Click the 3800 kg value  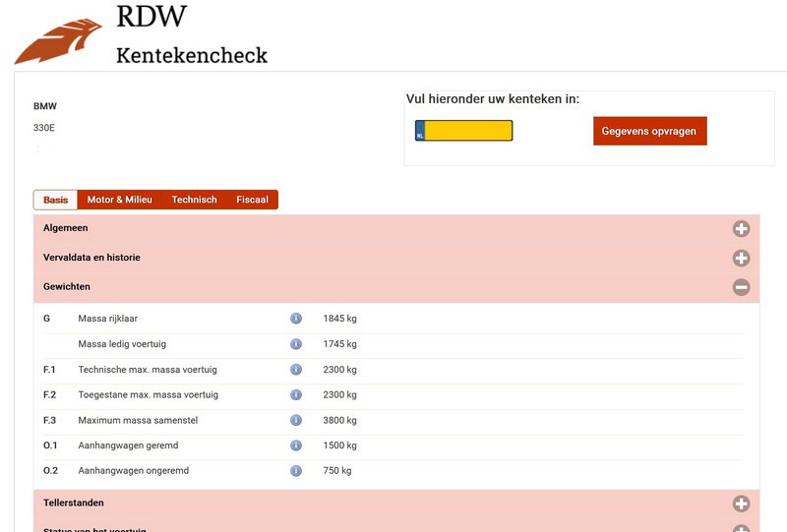pyautogui.click(x=339, y=420)
